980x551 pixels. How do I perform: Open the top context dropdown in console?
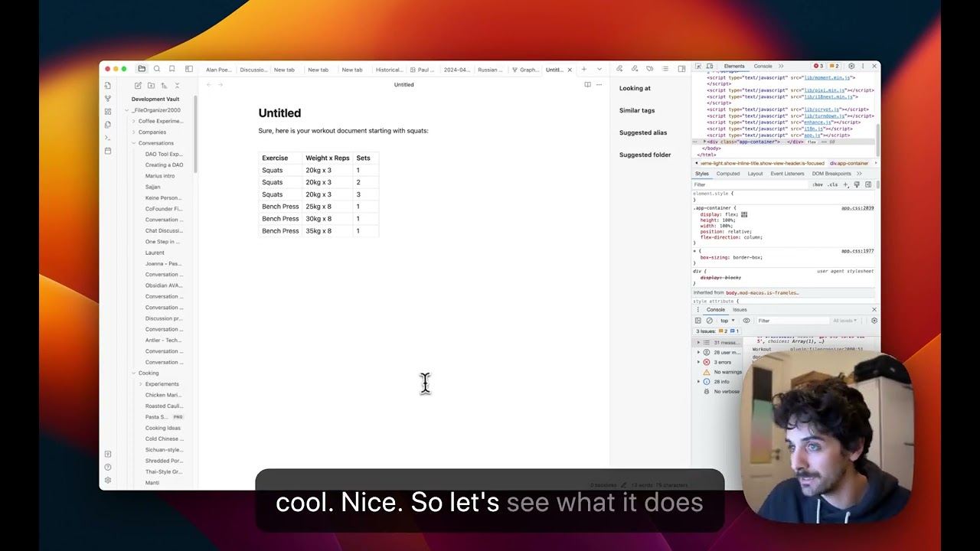pyautogui.click(x=727, y=321)
